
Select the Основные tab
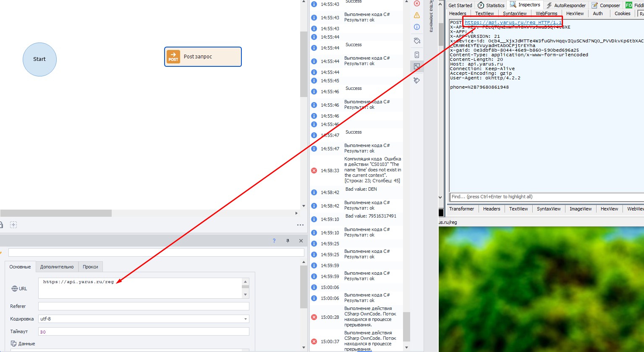pos(20,267)
